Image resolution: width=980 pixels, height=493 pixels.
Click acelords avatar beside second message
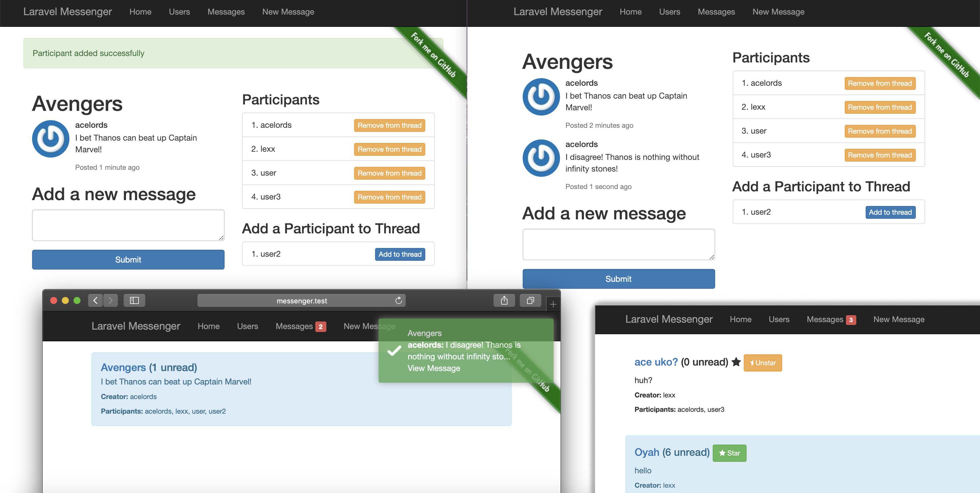tap(541, 158)
